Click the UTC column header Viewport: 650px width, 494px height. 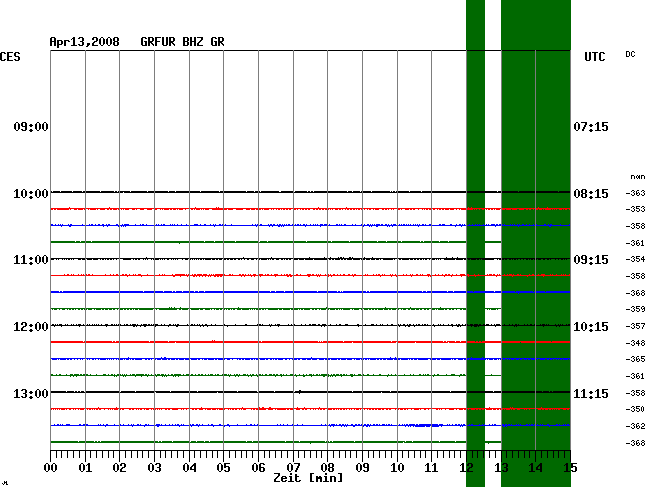coord(595,56)
